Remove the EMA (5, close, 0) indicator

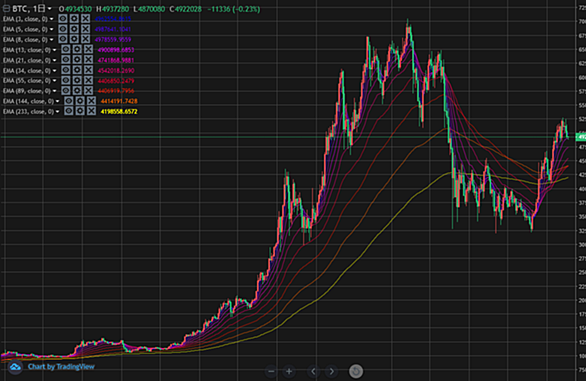[86, 29]
